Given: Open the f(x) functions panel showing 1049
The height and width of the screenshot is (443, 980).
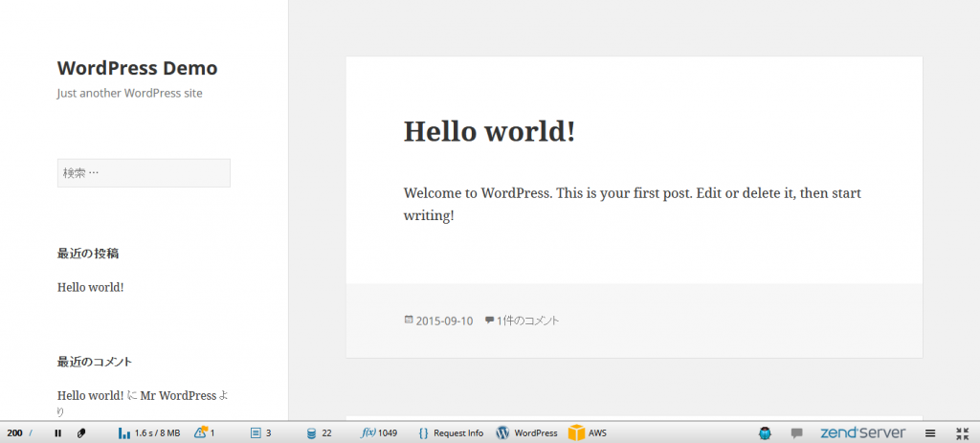Looking at the screenshot, I should click(x=379, y=433).
